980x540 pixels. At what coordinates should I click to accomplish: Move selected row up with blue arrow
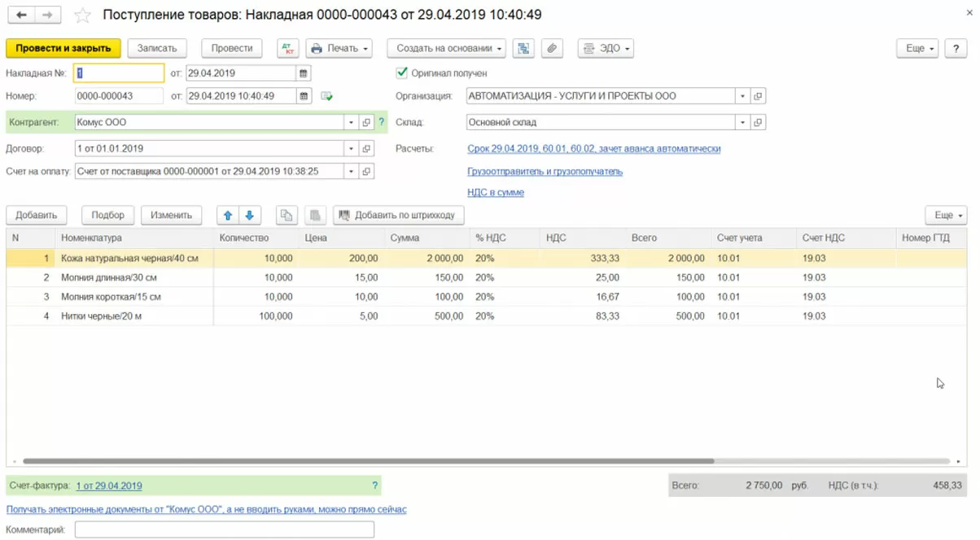point(228,216)
